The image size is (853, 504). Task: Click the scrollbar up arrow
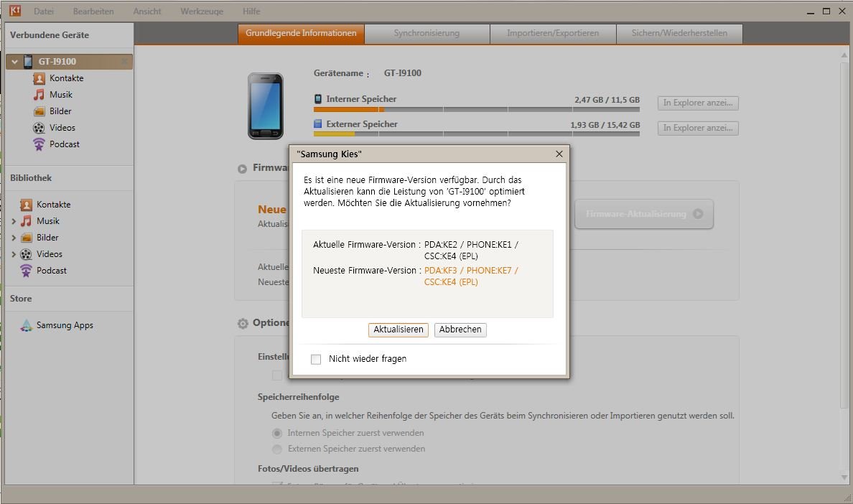pyautogui.click(x=844, y=55)
